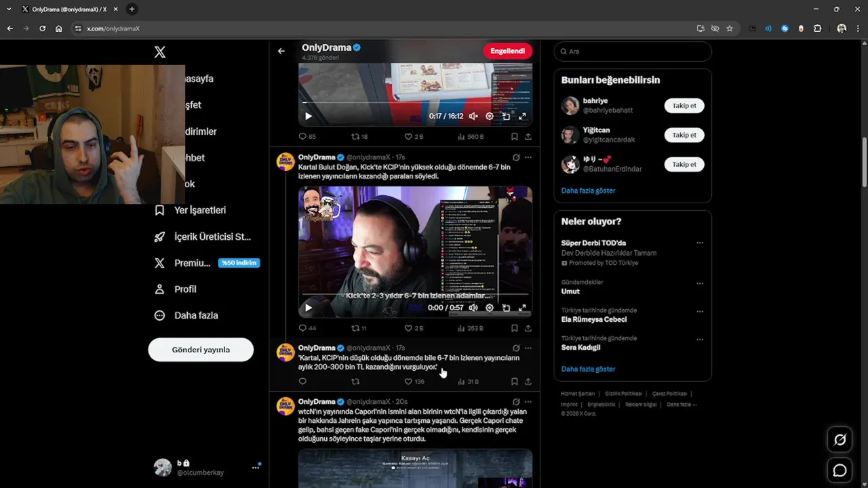Fullscreen the 16:12 video

click(522, 117)
